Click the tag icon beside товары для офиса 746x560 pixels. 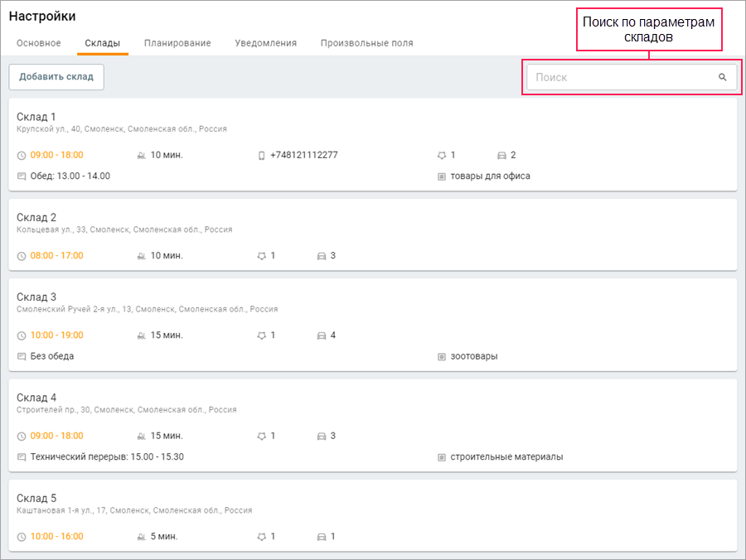click(442, 176)
